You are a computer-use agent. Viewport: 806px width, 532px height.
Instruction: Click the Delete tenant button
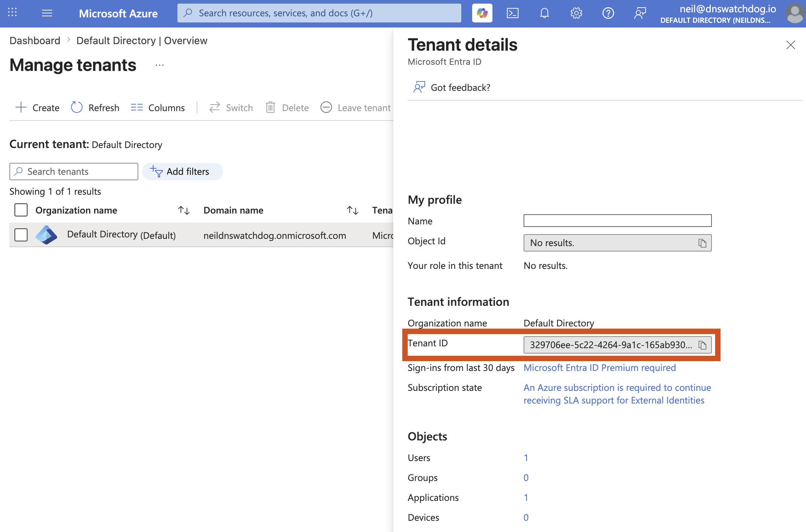287,108
